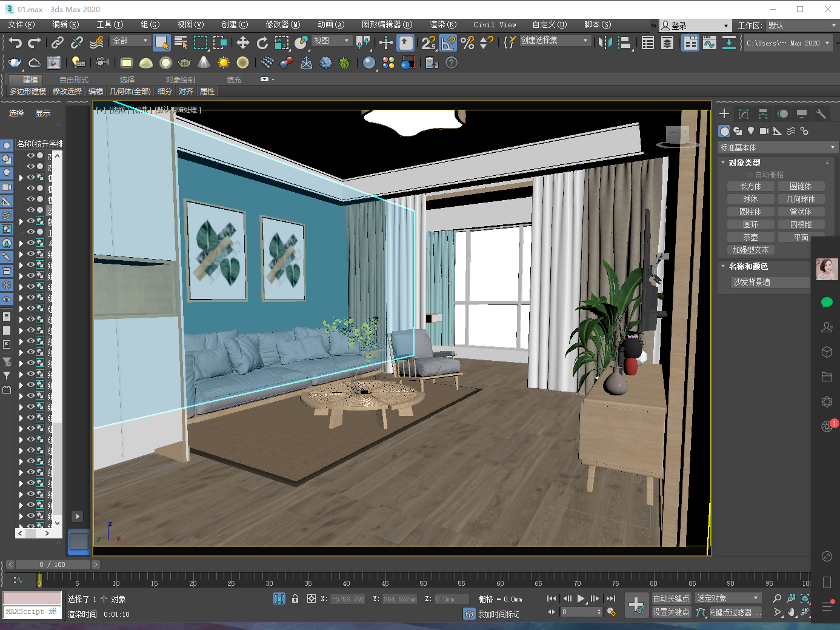Toggle the selection lock padlock in status bar
The width and height of the screenshot is (840, 630).
click(295, 599)
